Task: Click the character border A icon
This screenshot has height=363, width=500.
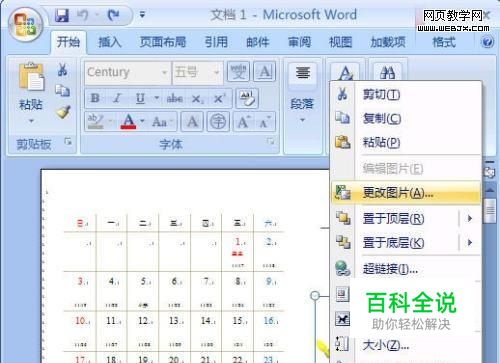Action: 265,72
